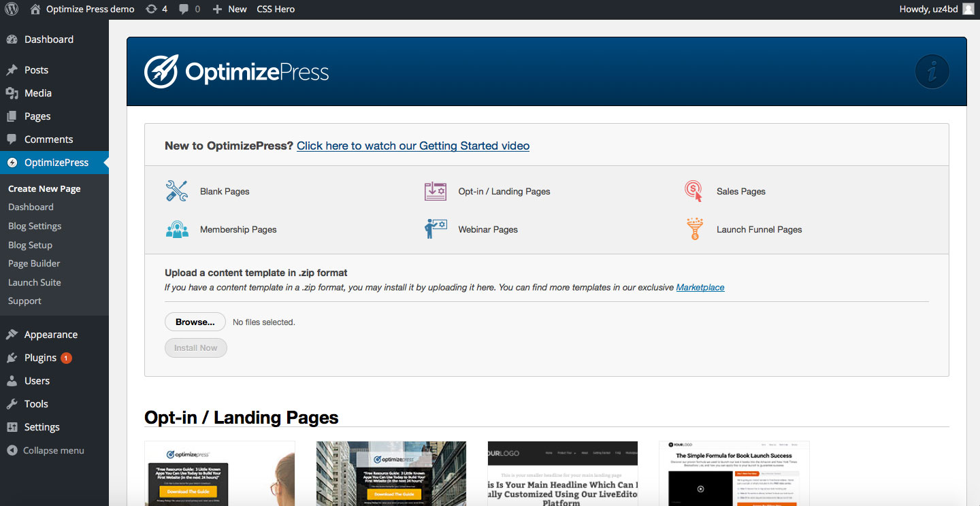Select the city-street background landing template thumbnail
980x506 pixels.
tap(391, 473)
